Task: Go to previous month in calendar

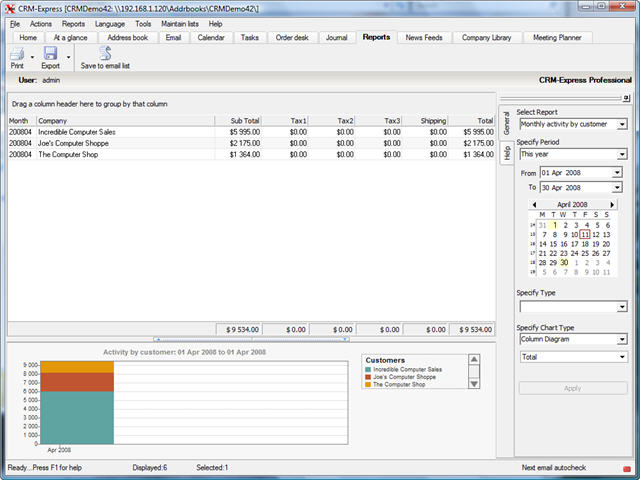Action: tap(534, 204)
